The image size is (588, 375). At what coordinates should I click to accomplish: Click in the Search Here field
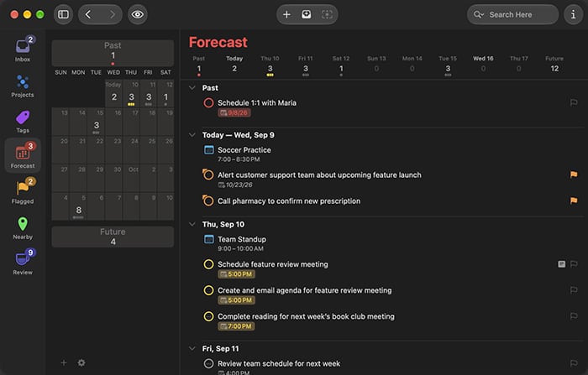coord(512,14)
